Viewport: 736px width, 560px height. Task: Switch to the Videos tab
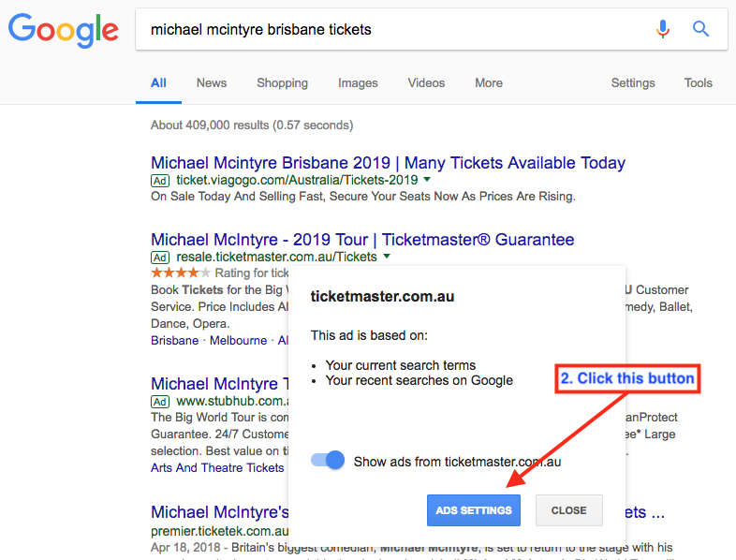tap(426, 83)
